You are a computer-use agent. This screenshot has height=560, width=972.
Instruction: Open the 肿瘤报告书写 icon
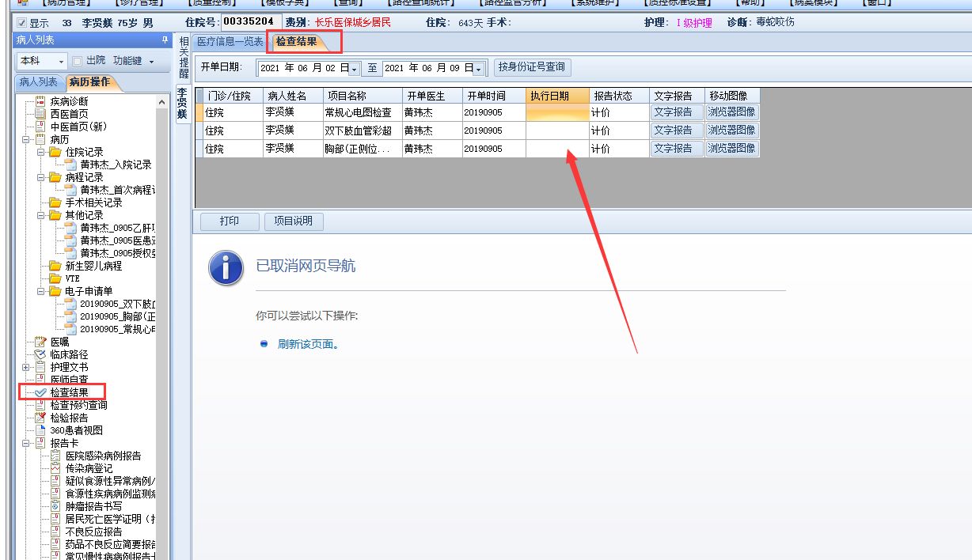(55, 506)
